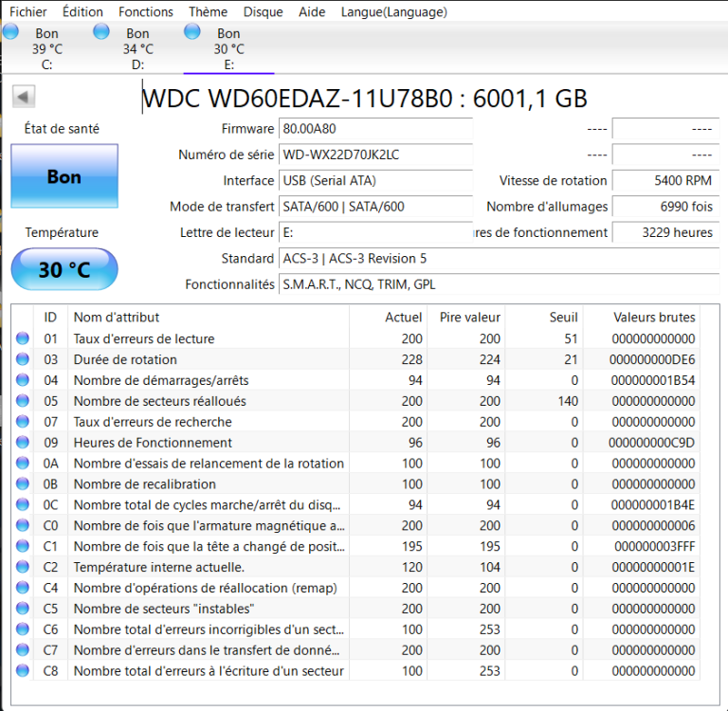Click status orb of attribute 0C
This screenshot has height=711, width=728.
[x=23, y=504]
